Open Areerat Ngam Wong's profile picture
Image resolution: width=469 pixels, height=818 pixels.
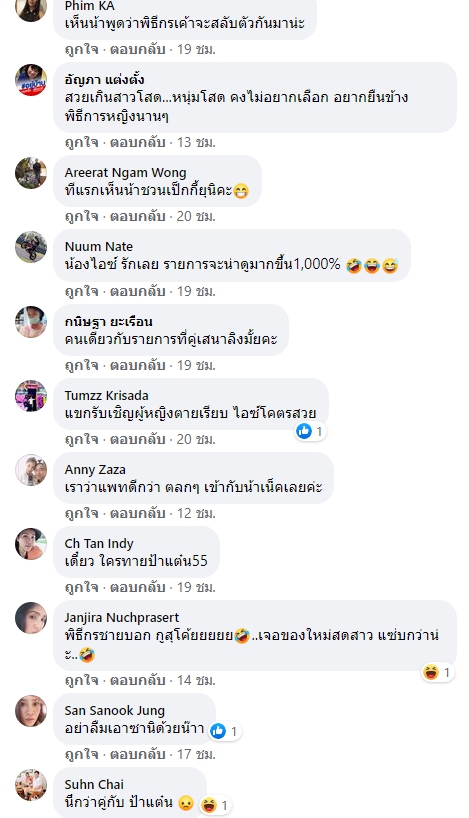pyautogui.click(x=31, y=173)
